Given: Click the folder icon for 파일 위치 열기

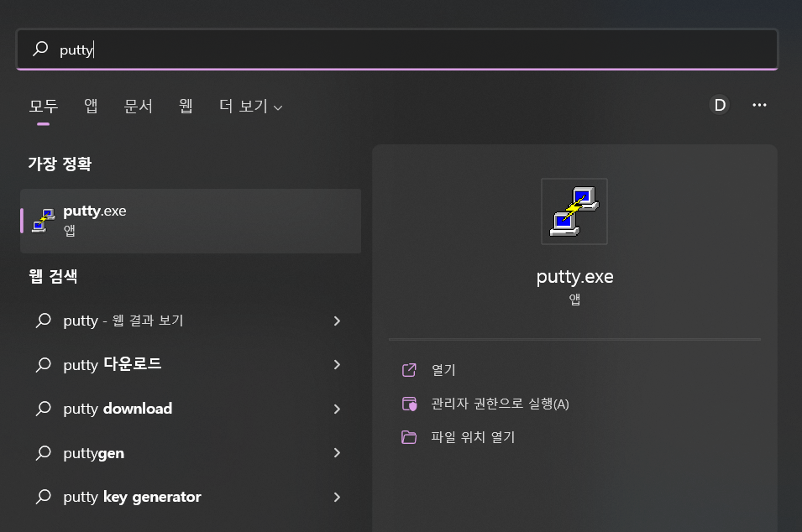Looking at the screenshot, I should (x=409, y=437).
